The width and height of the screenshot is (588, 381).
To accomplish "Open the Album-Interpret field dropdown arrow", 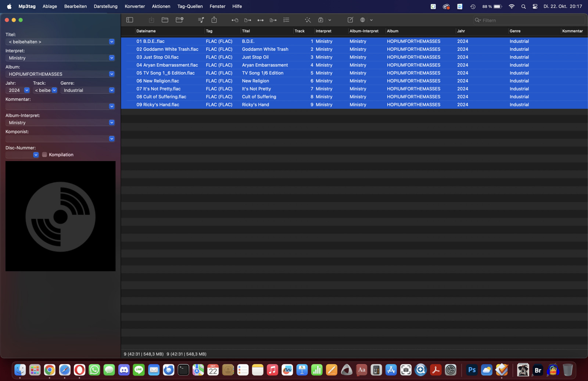I will point(112,122).
